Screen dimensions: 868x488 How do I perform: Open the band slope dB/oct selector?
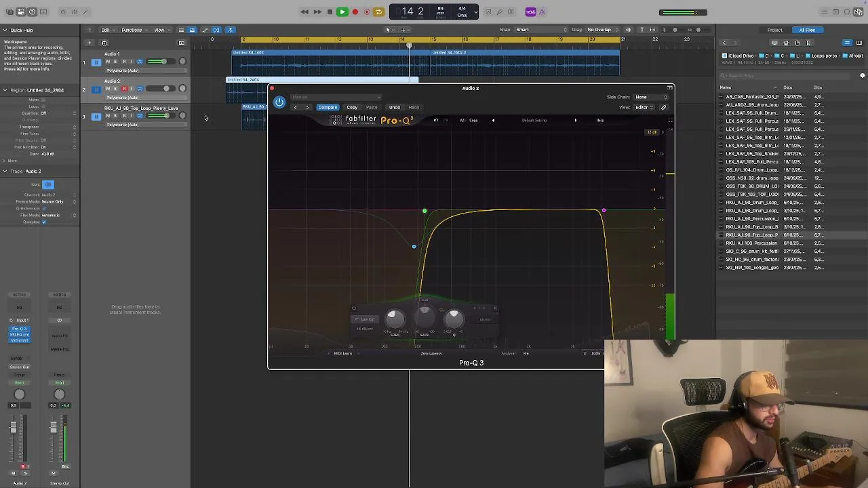[366, 329]
